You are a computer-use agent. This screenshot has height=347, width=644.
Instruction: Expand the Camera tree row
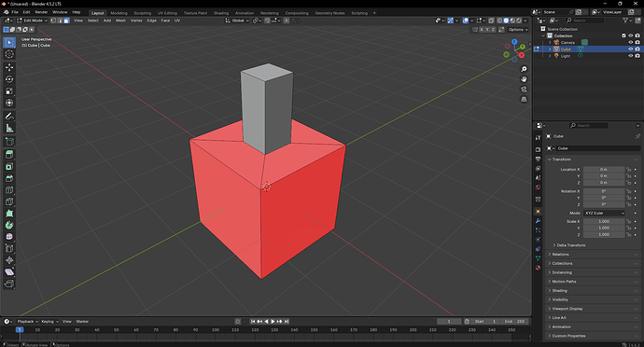pyautogui.click(x=550, y=42)
